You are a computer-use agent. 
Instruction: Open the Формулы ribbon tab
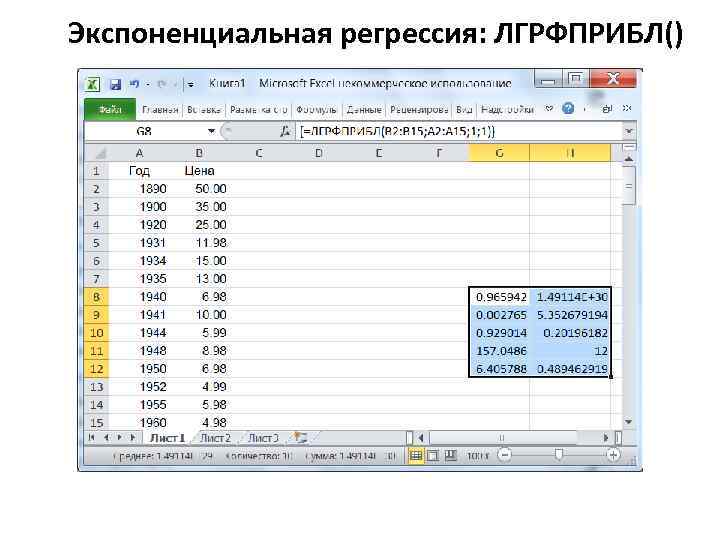coord(316,110)
